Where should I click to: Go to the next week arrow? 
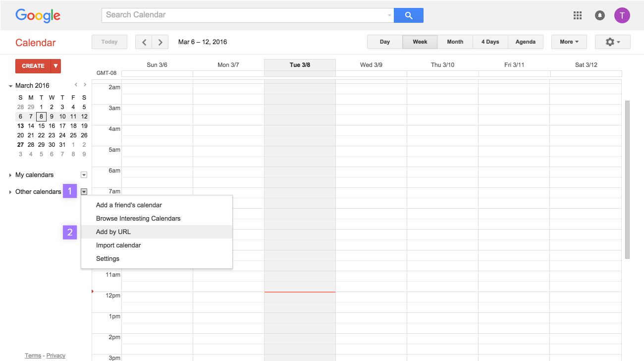coord(160,42)
